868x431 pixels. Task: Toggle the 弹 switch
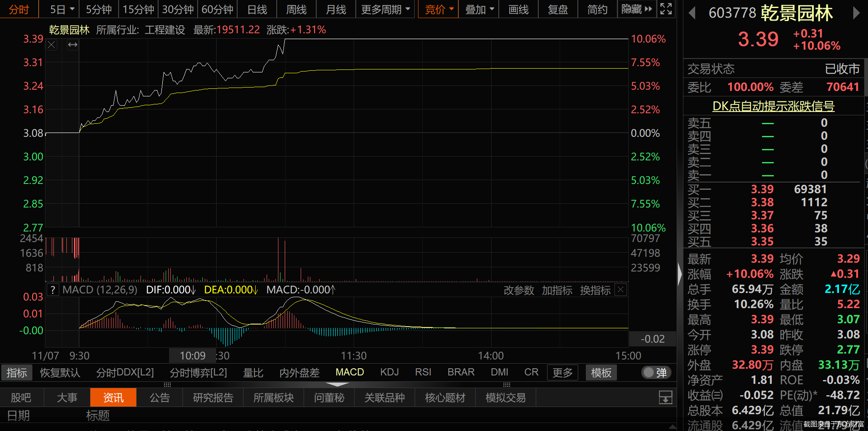(x=656, y=372)
